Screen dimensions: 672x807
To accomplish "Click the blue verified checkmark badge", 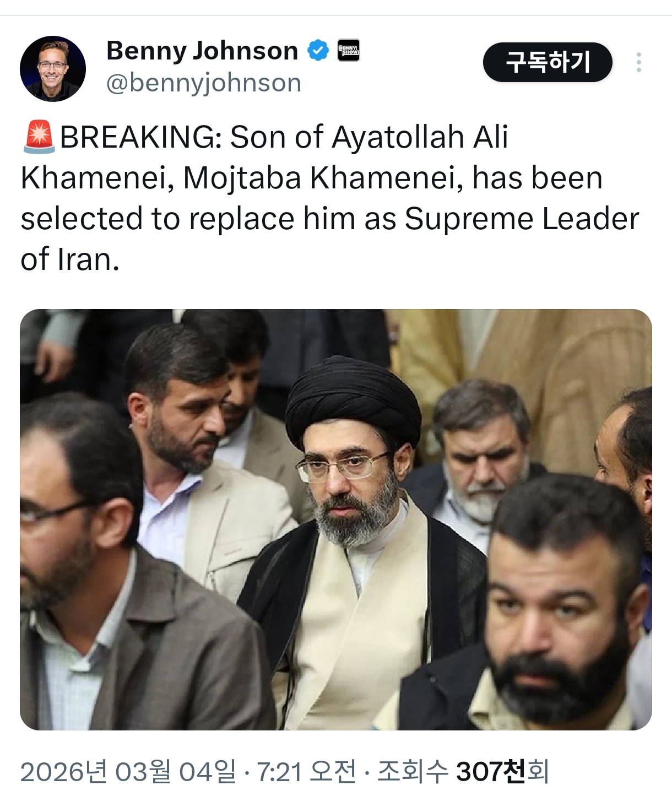I will coord(318,51).
